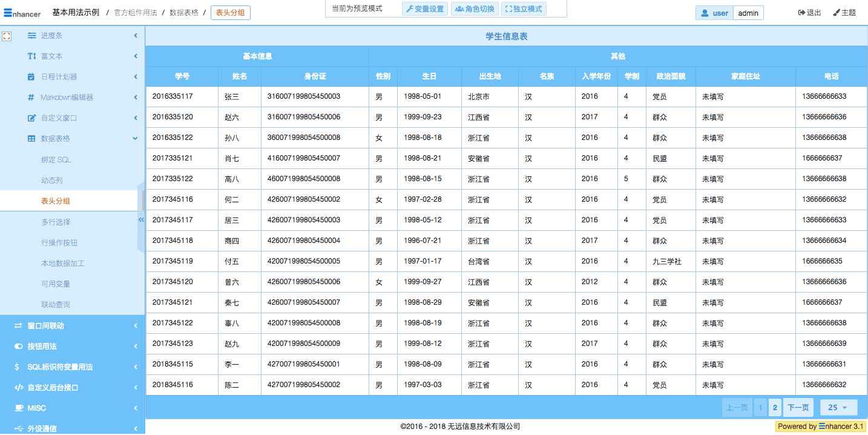This screenshot has width=868, height=435.
Task: Click the 窗口间联动 exchange arrows icon
Action: coord(18,326)
